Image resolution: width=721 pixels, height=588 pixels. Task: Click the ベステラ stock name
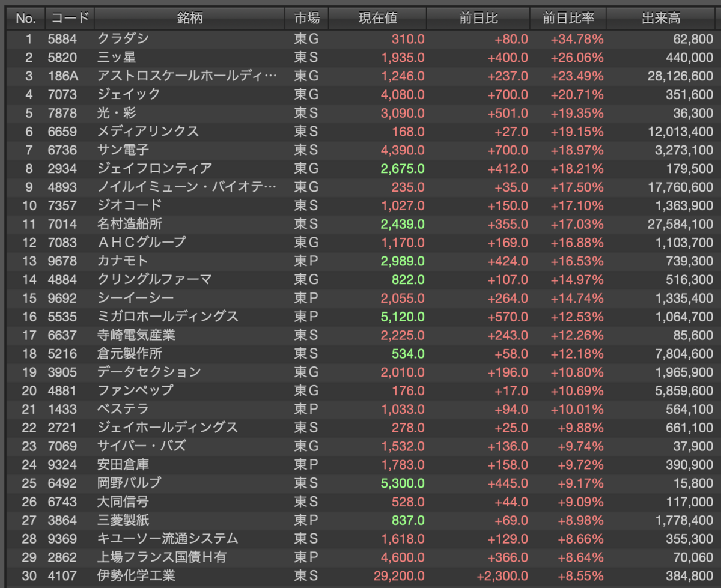tap(123, 409)
